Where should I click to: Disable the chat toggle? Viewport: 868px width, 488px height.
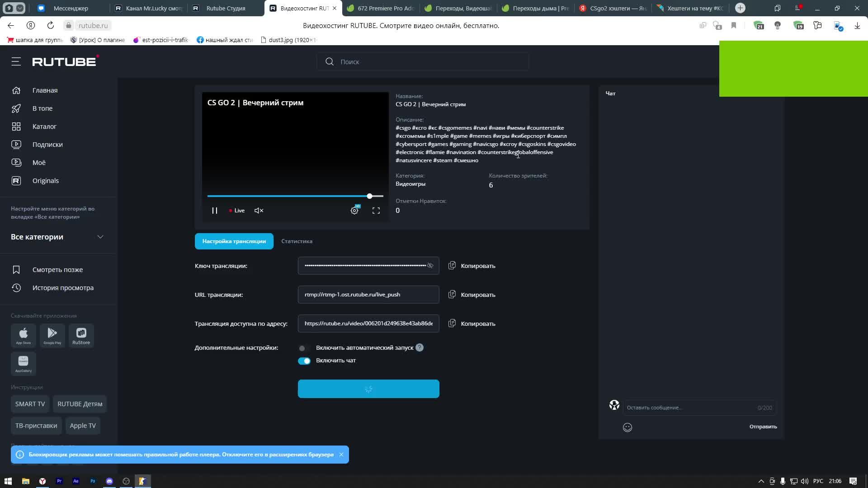(x=304, y=361)
